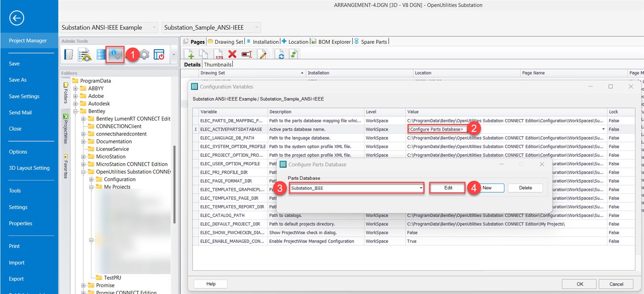The width and height of the screenshot is (644, 294).
Task: Switch to the Location tab
Action: pos(295,41)
